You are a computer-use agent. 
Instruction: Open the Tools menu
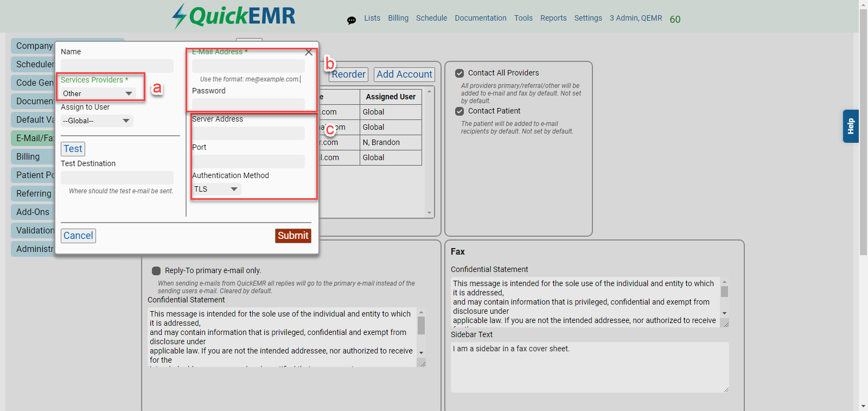(524, 18)
